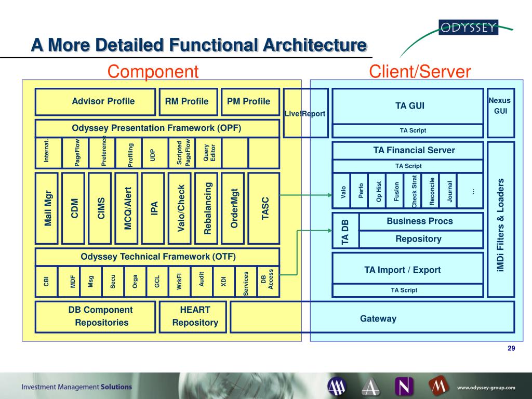Viewport: 532px width, 399px height.
Task: Select the Orga box
Action: 136,282
